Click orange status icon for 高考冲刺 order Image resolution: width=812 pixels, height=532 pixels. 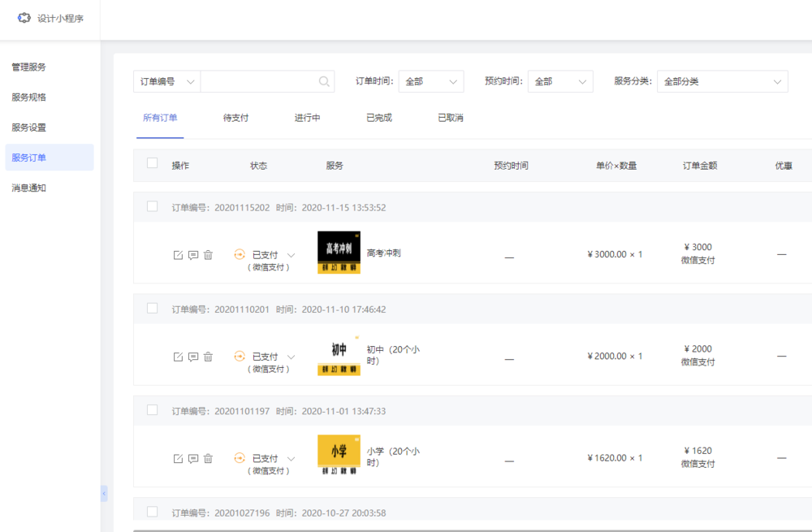tap(240, 254)
